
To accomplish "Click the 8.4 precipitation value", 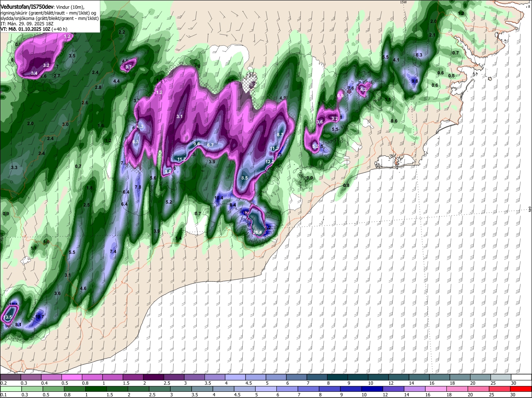I will (x=233, y=205).
